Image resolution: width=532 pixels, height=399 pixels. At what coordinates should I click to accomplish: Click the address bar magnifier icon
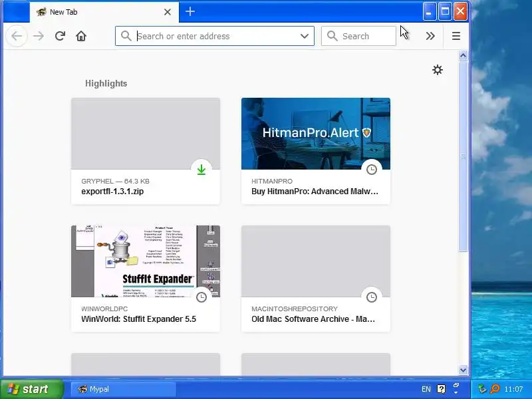click(126, 36)
